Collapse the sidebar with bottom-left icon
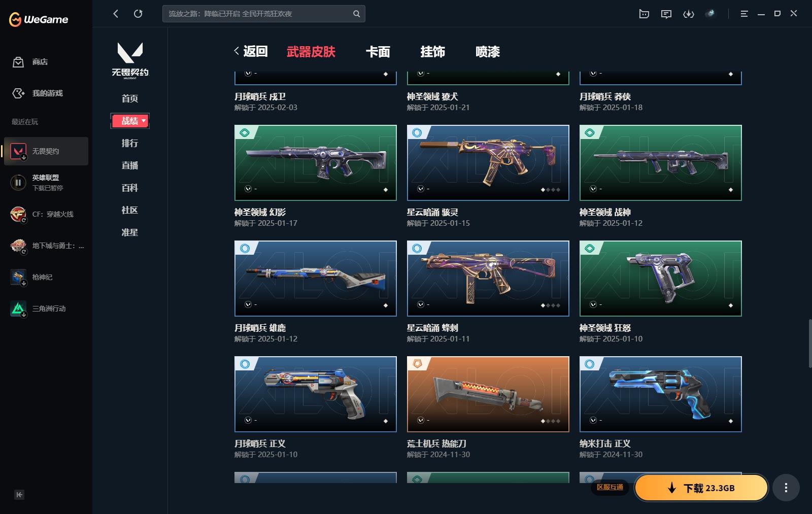 19,495
